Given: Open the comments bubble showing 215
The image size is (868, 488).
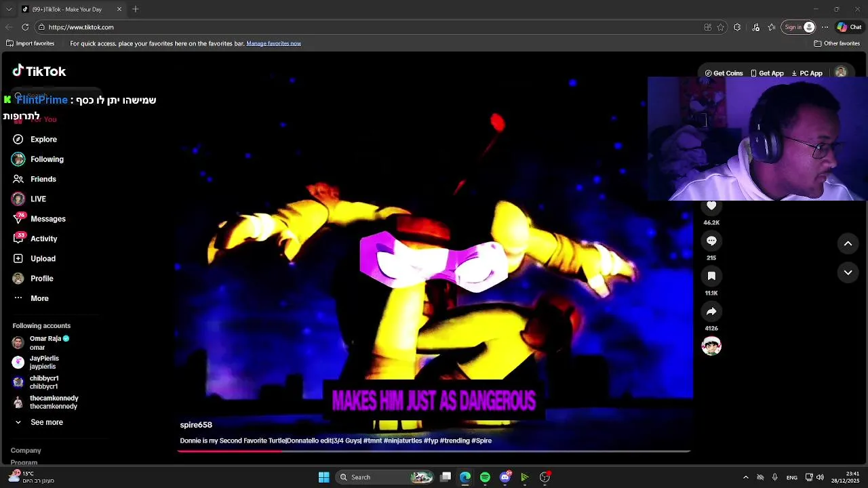Looking at the screenshot, I should (711, 241).
